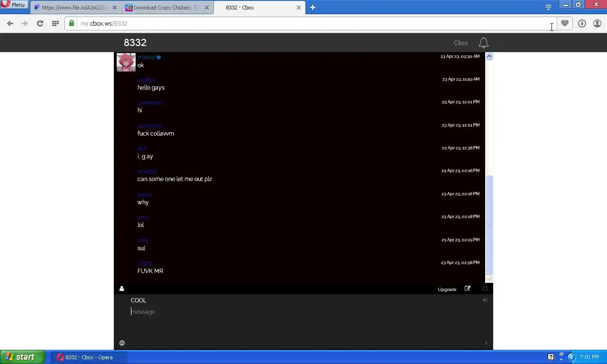The image size is (607, 364).
Task: Close the file.io tab
Action: pos(114,8)
